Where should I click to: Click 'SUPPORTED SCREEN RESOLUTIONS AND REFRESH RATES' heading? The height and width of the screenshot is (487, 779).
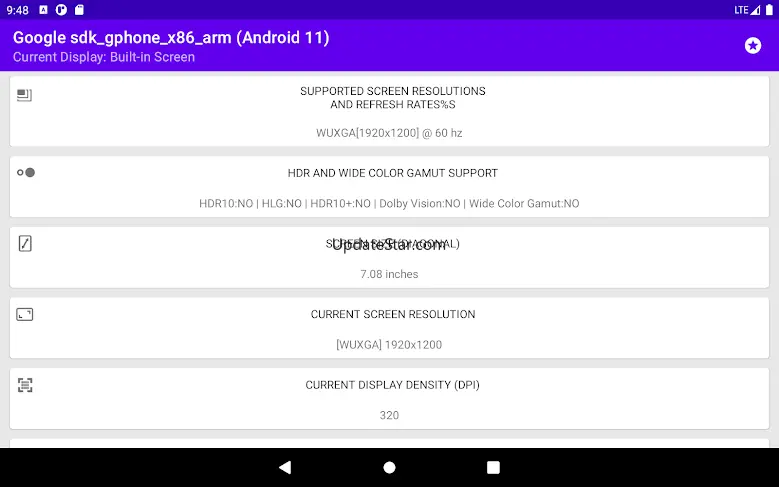tap(392, 98)
